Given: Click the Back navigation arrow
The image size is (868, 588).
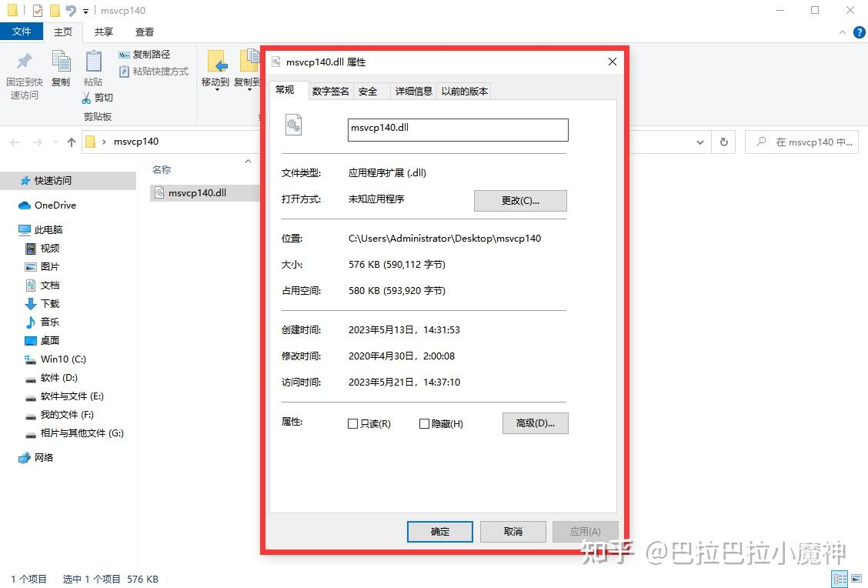Looking at the screenshot, I should pyautogui.click(x=15, y=142).
